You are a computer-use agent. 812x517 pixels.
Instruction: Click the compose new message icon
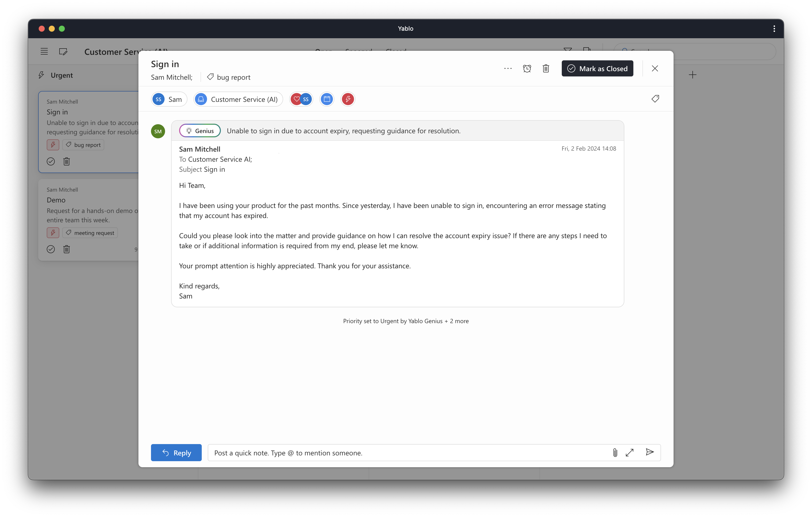[x=63, y=52]
